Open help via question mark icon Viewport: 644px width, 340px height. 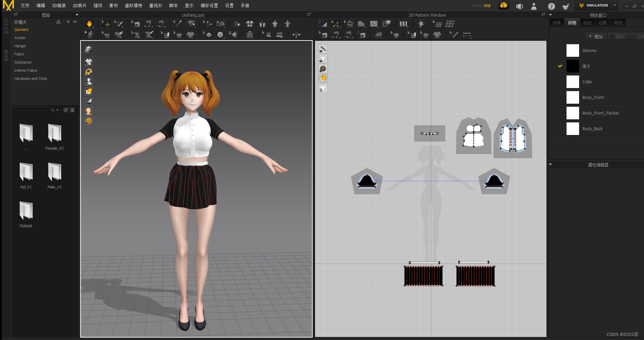point(551,6)
